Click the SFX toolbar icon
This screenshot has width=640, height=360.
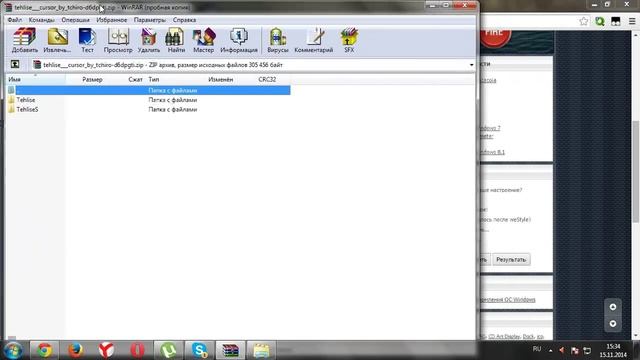[349, 40]
